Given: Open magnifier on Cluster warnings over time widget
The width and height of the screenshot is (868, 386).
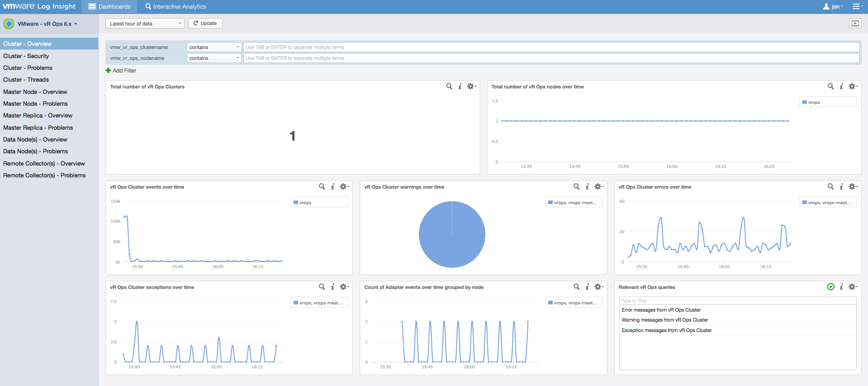Looking at the screenshot, I should click(x=576, y=186).
